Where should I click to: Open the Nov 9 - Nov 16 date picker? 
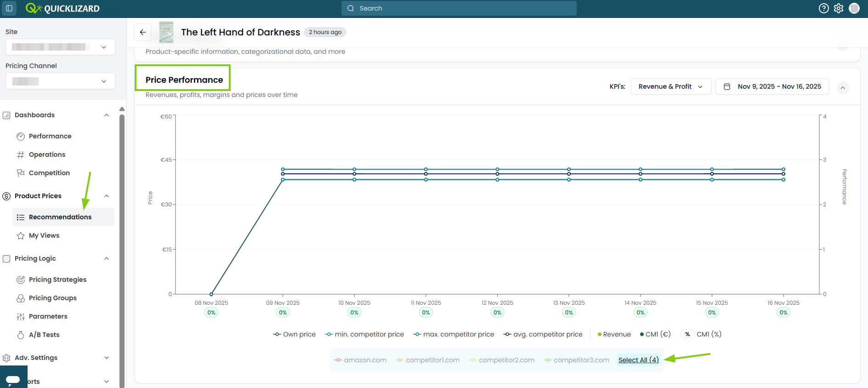772,86
